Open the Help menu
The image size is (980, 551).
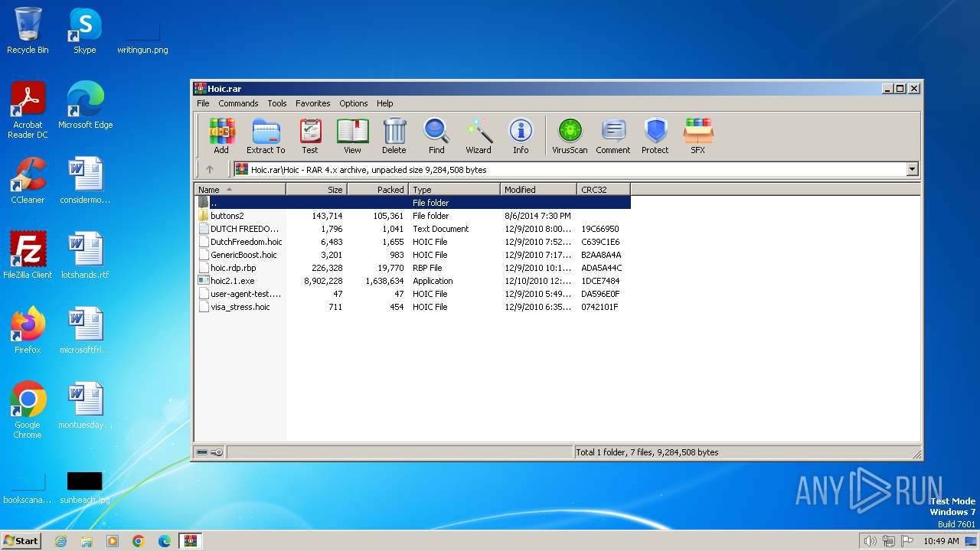[x=385, y=103]
